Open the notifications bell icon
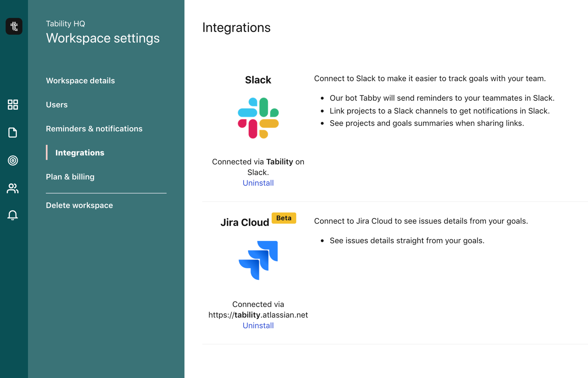 pos(13,215)
